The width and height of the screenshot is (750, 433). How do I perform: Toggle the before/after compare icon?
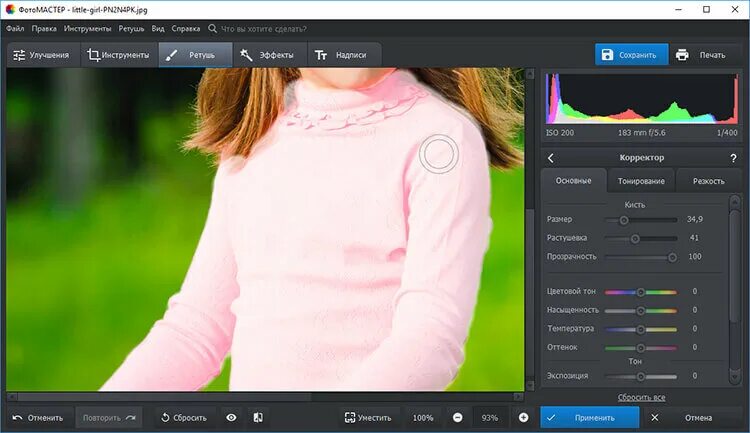[x=258, y=418]
